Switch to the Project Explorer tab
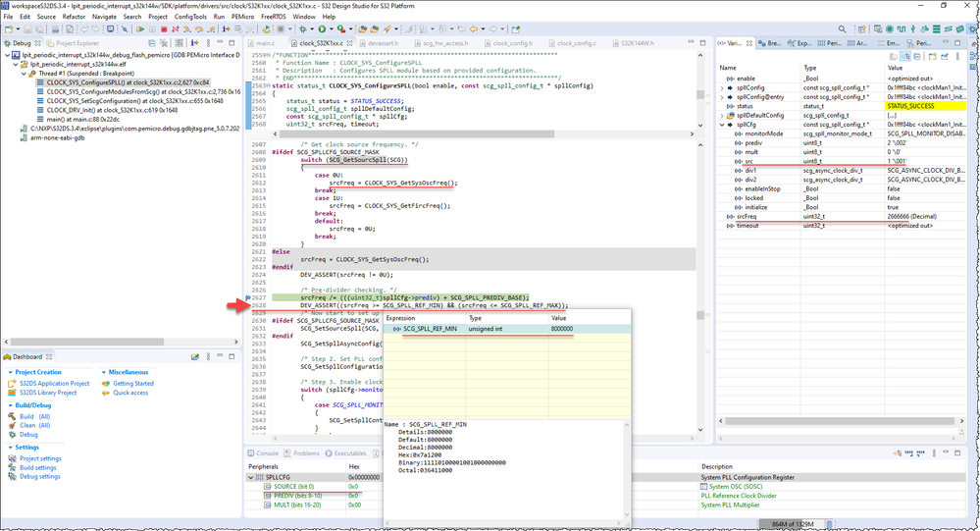This screenshot has width=980, height=531. coord(78,43)
